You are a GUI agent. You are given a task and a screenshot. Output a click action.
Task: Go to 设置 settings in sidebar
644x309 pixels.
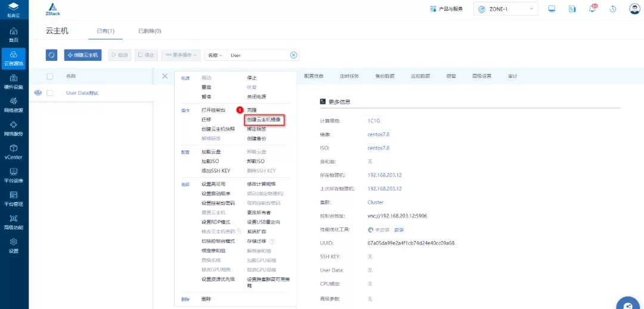pyautogui.click(x=14, y=245)
